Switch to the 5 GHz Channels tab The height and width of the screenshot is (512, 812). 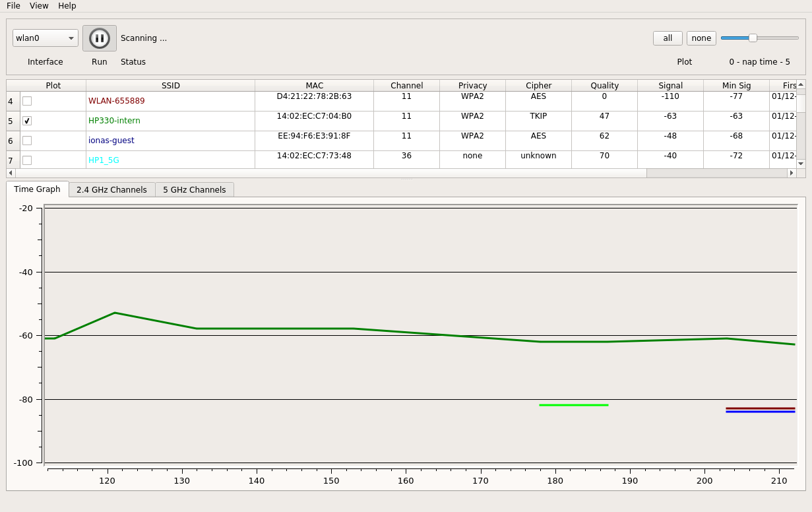pyautogui.click(x=195, y=190)
